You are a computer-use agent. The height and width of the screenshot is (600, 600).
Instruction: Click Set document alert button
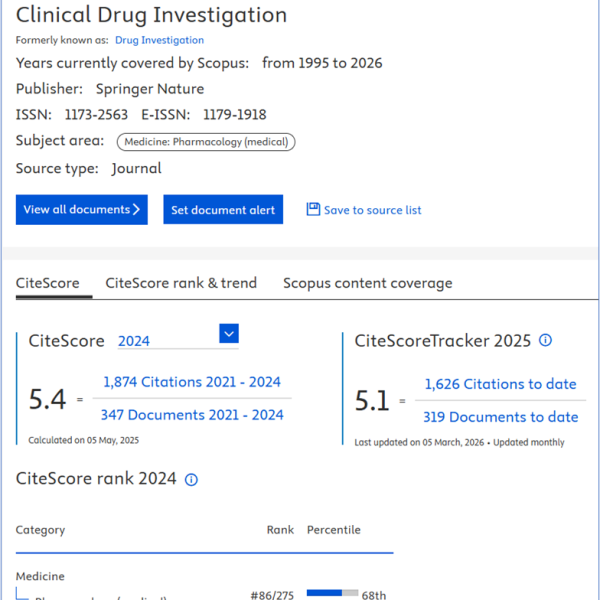point(223,210)
